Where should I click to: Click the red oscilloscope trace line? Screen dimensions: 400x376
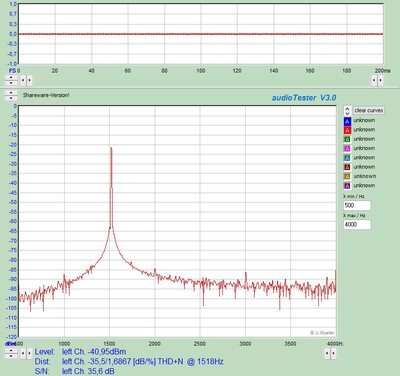(x=201, y=34)
